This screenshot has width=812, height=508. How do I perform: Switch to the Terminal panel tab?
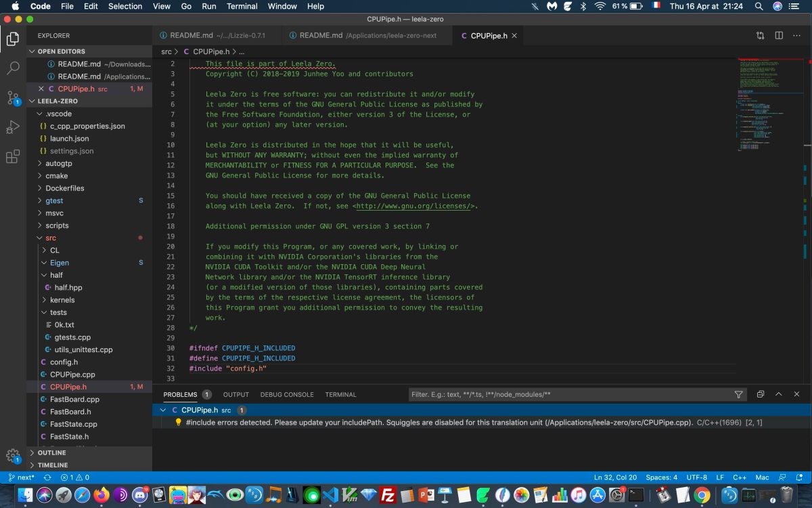340,394
